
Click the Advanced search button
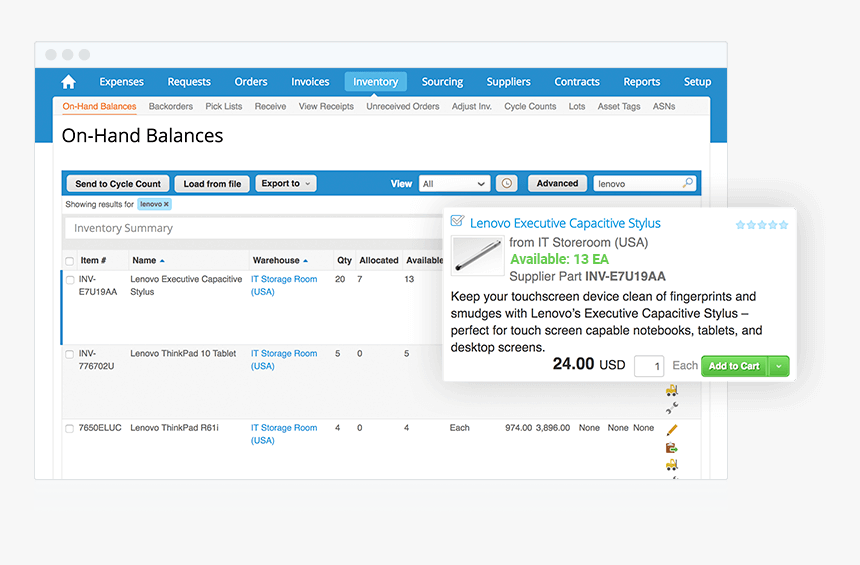coord(557,183)
